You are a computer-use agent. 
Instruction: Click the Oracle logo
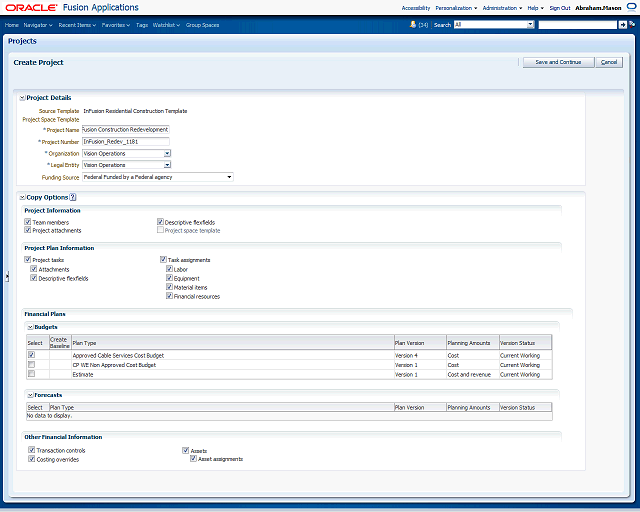(x=33, y=7)
